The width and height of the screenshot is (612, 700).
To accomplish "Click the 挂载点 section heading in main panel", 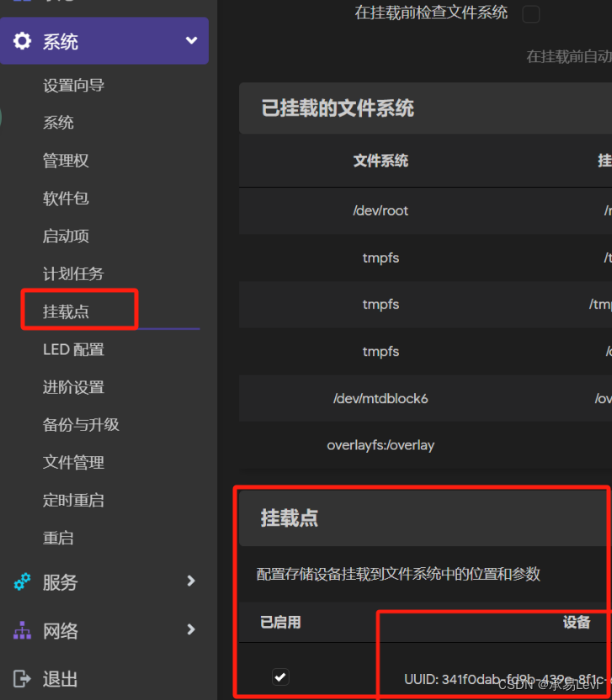I will (x=290, y=518).
